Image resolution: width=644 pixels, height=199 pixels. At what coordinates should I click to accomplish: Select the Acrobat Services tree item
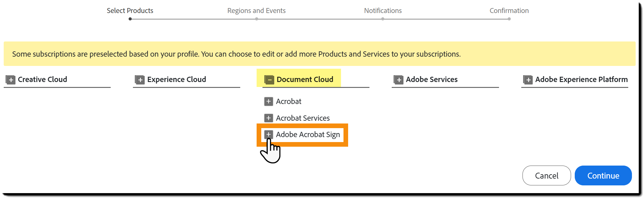302,118
